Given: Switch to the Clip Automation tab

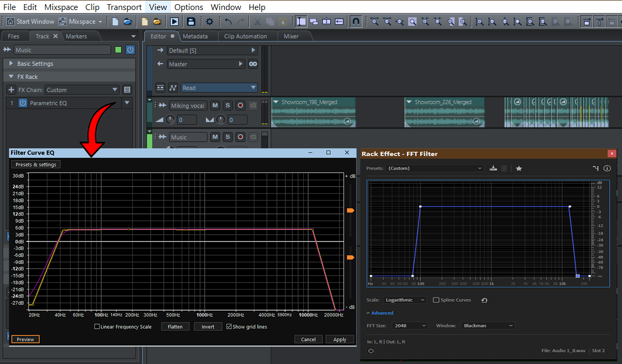Looking at the screenshot, I should pyautogui.click(x=245, y=36).
